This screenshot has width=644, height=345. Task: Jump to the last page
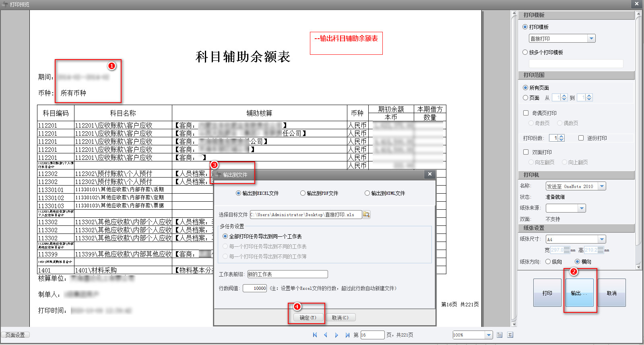tap(347, 335)
